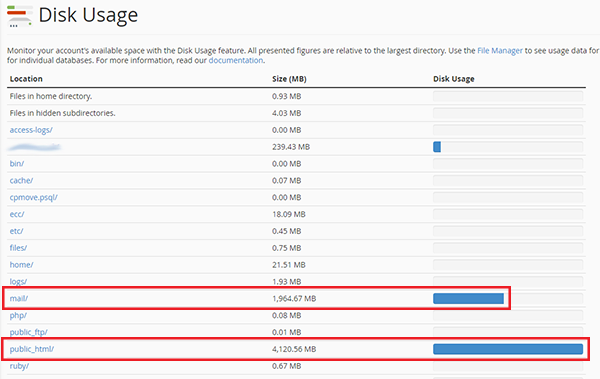Open the cache/ directory link
The height and width of the screenshot is (379, 600).
pyautogui.click(x=21, y=181)
